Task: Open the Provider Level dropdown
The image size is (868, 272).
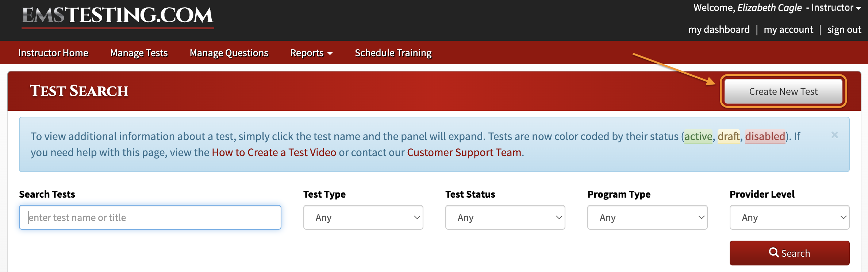Action: [x=789, y=217]
